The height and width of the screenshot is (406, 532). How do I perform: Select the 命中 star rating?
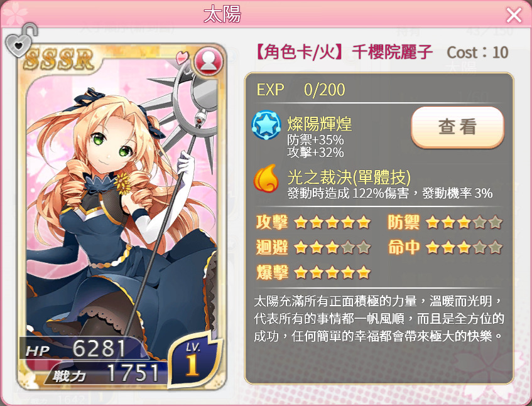(x=445, y=247)
